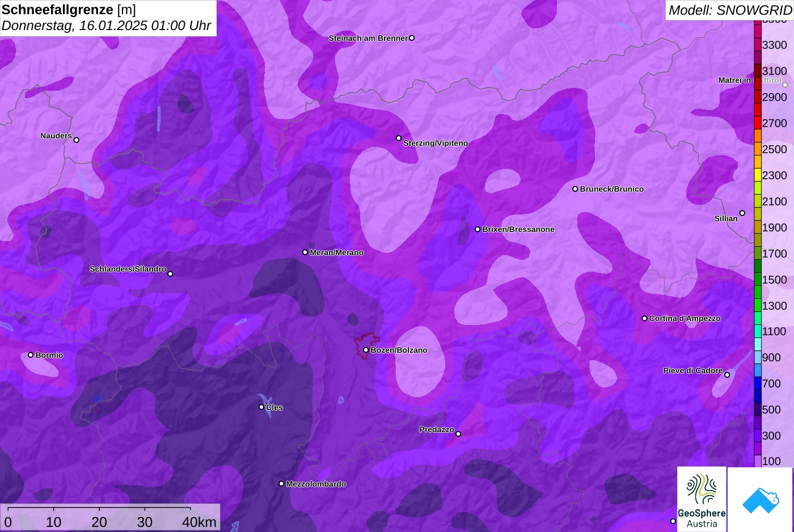Select the Cortina d'Ampezzo marker dot
794x532 pixels.
click(644, 318)
